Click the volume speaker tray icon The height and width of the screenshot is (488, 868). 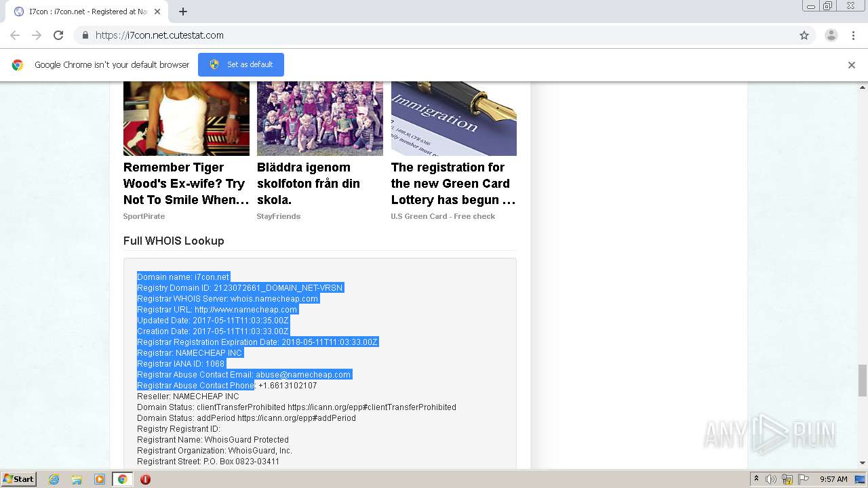point(771,479)
